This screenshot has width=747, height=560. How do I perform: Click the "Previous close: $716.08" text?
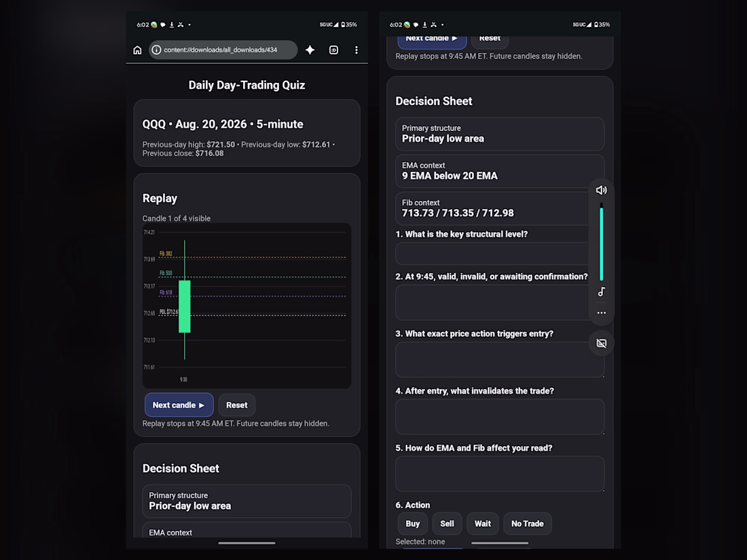(x=183, y=153)
